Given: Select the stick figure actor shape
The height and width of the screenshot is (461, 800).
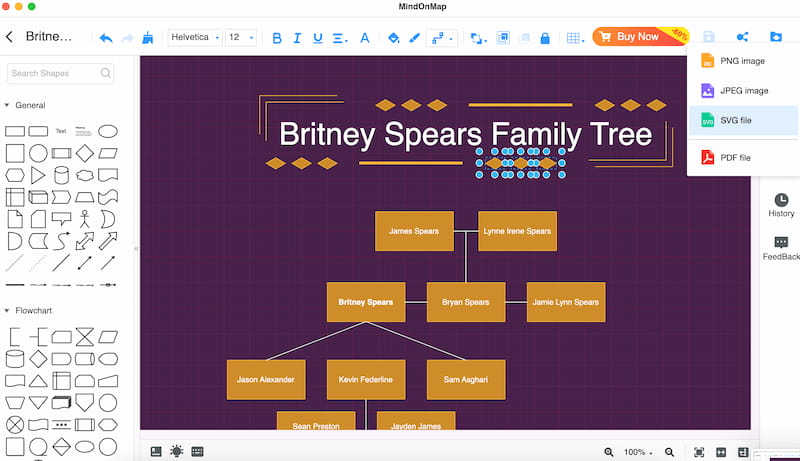Looking at the screenshot, I should (x=85, y=219).
